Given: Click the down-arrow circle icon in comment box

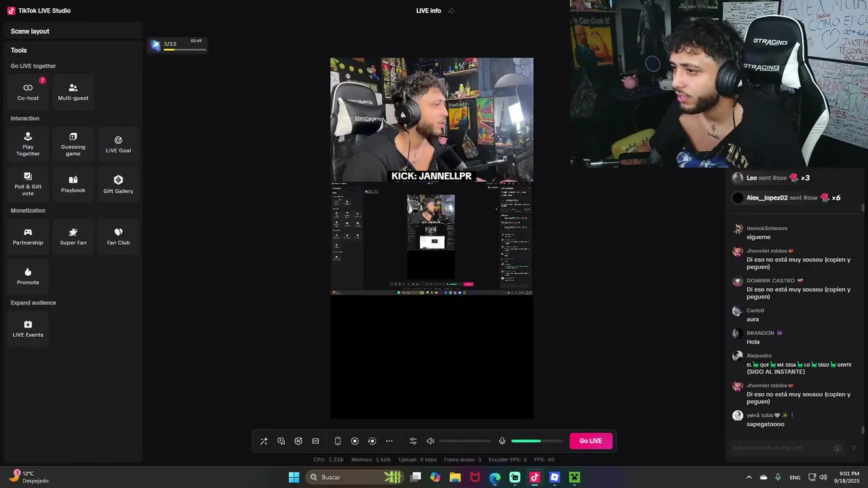Looking at the screenshot, I should [837, 448].
